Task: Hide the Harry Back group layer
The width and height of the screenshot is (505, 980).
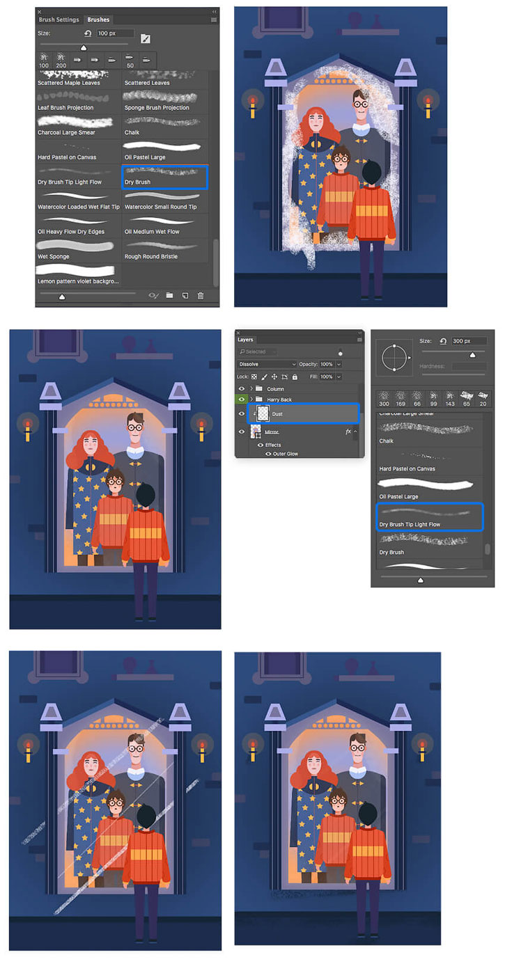Action: pyautogui.click(x=242, y=400)
